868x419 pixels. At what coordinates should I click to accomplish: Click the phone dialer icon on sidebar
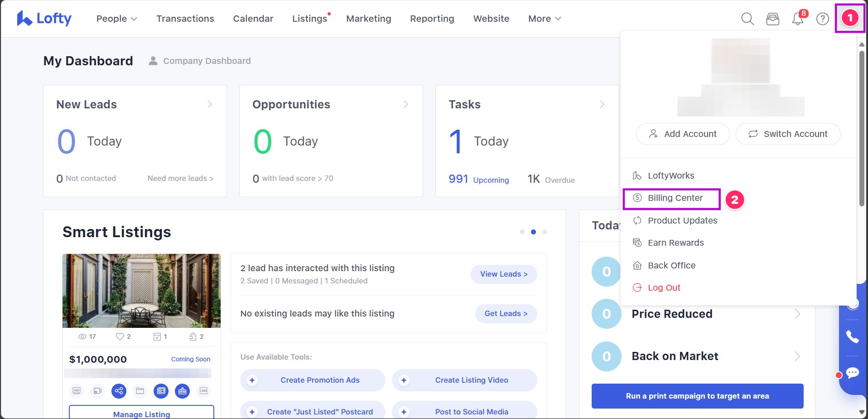pyautogui.click(x=852, y=336)
